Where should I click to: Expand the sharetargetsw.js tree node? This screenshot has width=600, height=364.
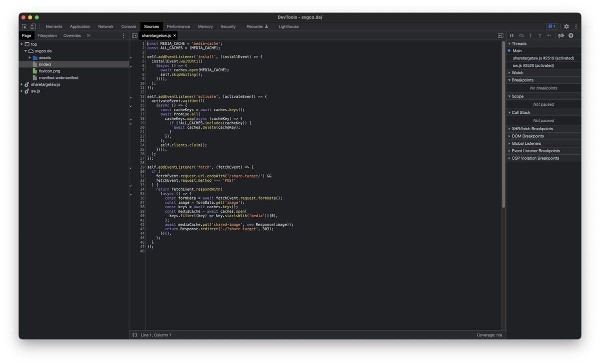[x=21, y=84]
